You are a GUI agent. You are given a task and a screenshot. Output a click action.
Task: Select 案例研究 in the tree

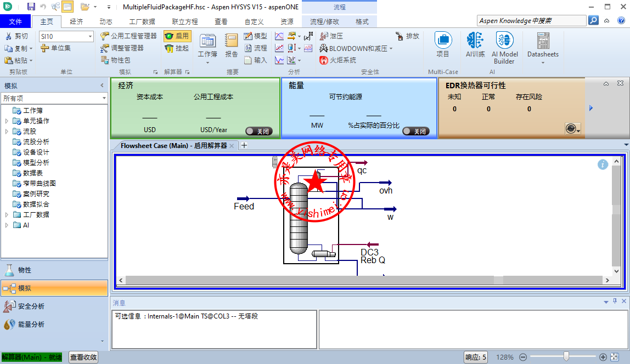(x=36, y=194)
